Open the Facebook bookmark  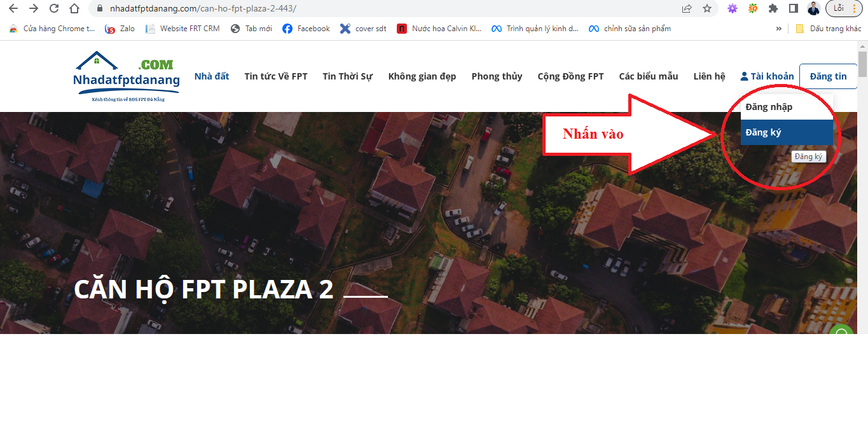(307, 29)
